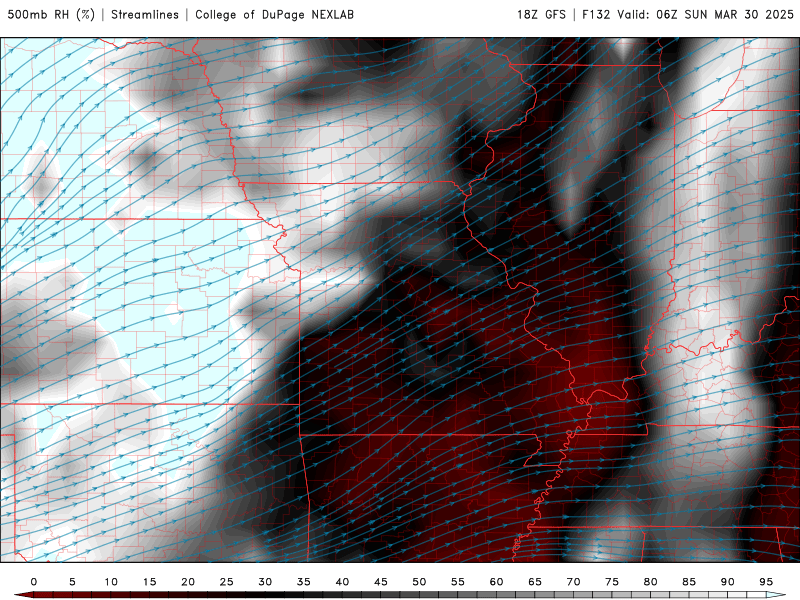The image size is (800, 600).
Task: Click the "500mb RH (%)" title text
Action: point(51,15)
